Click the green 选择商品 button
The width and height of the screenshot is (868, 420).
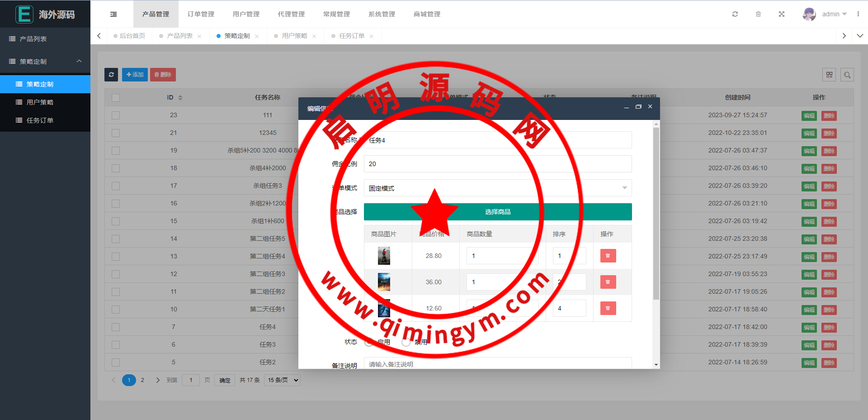pyautogui.click(x=497, y=212)
